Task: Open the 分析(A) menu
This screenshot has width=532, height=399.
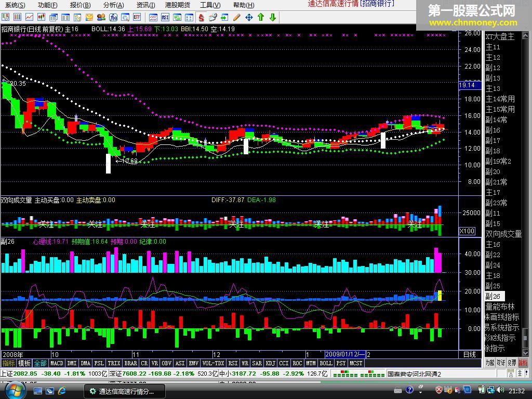Action: pyautogui.click(x=114, y=5)
